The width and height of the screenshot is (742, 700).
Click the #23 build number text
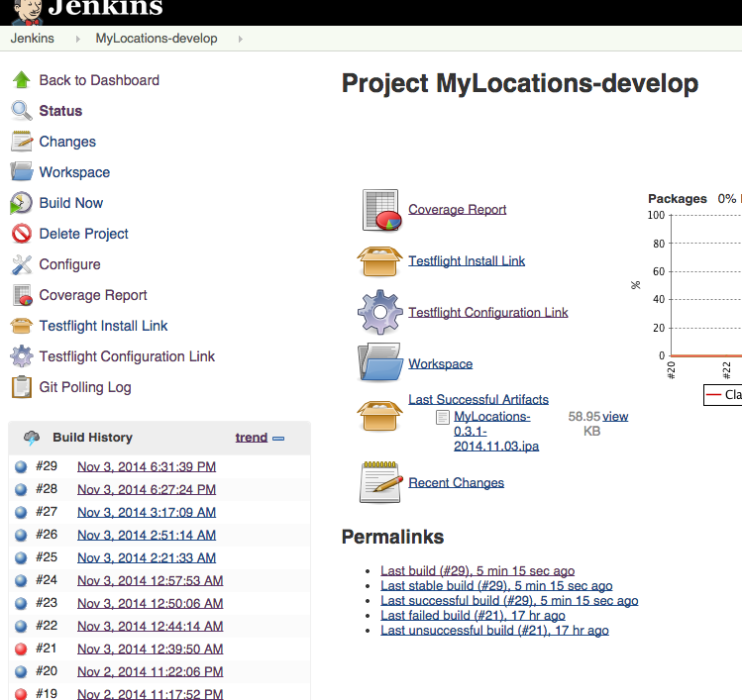click(47, 603)
